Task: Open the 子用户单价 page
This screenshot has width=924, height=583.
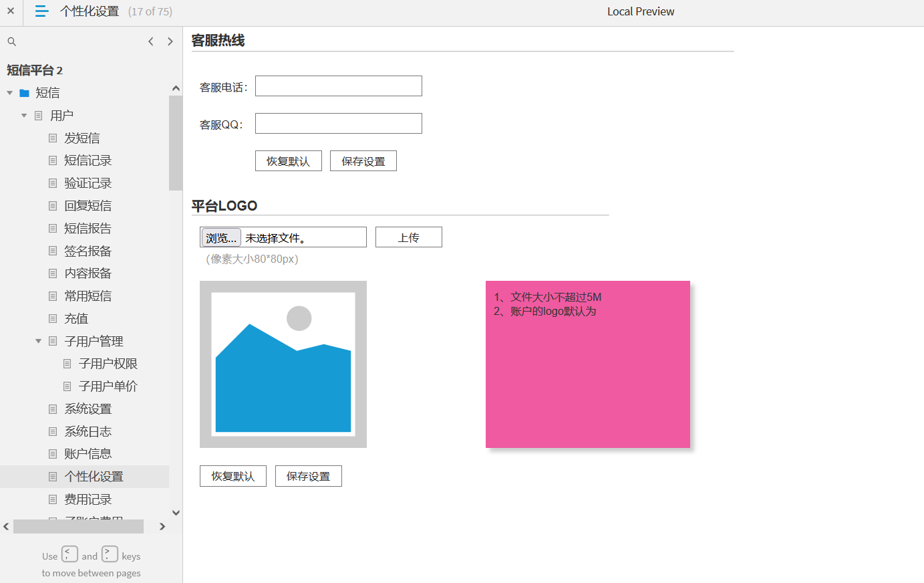Action: 108,386
